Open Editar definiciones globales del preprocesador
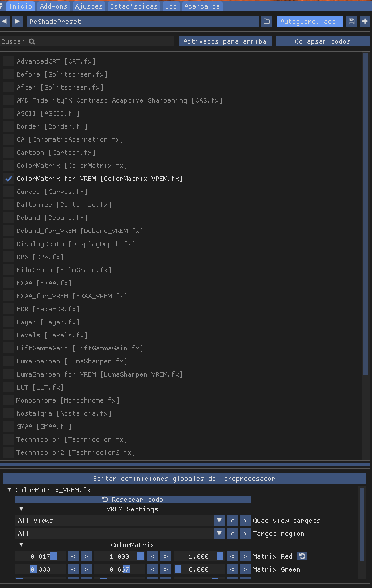The image size is (372, 588). (184, 479)
